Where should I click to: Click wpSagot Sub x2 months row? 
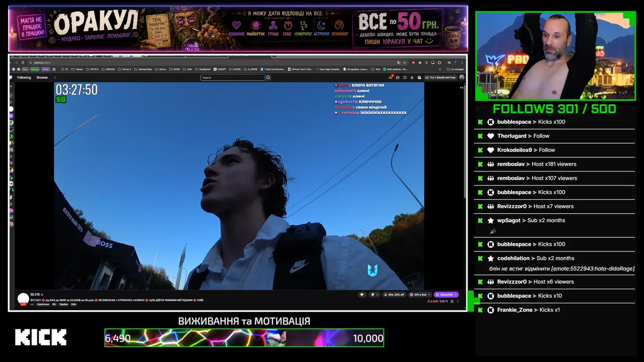click(x=554, y=225)
